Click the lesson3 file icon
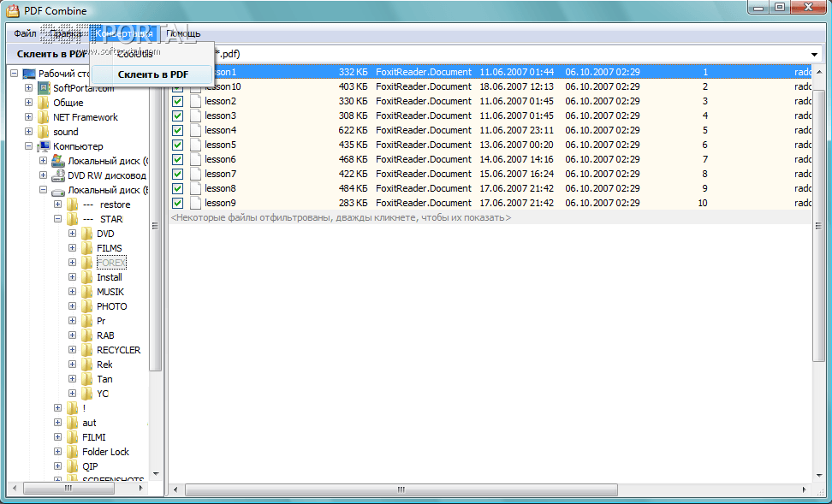The image size is (832, 504). (195, 116)
